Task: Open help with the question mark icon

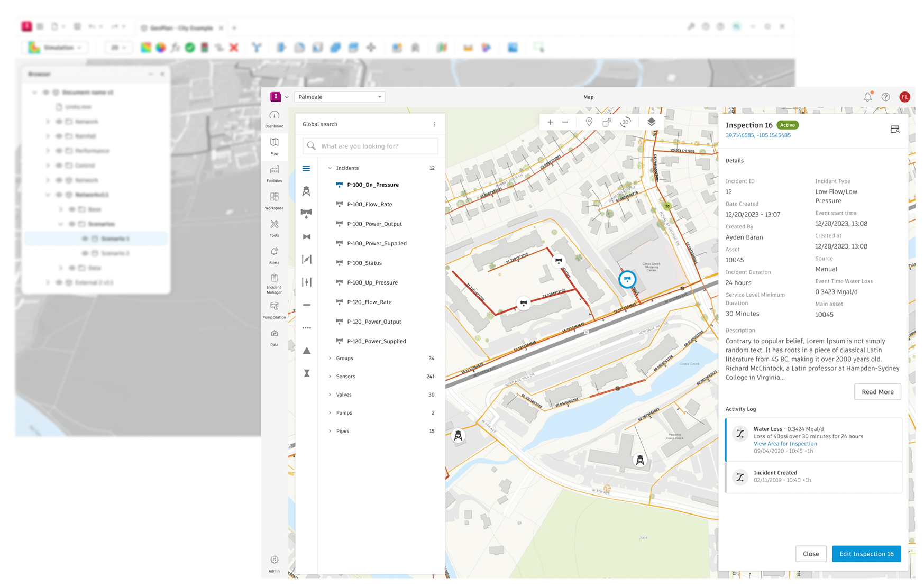Action: (x=886, y=97)
